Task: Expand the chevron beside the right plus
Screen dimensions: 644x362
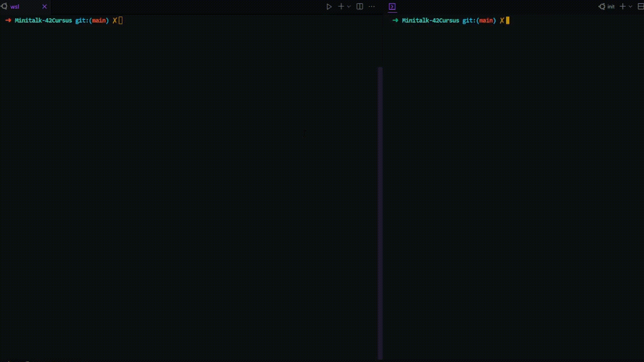Action: point(630,7)
